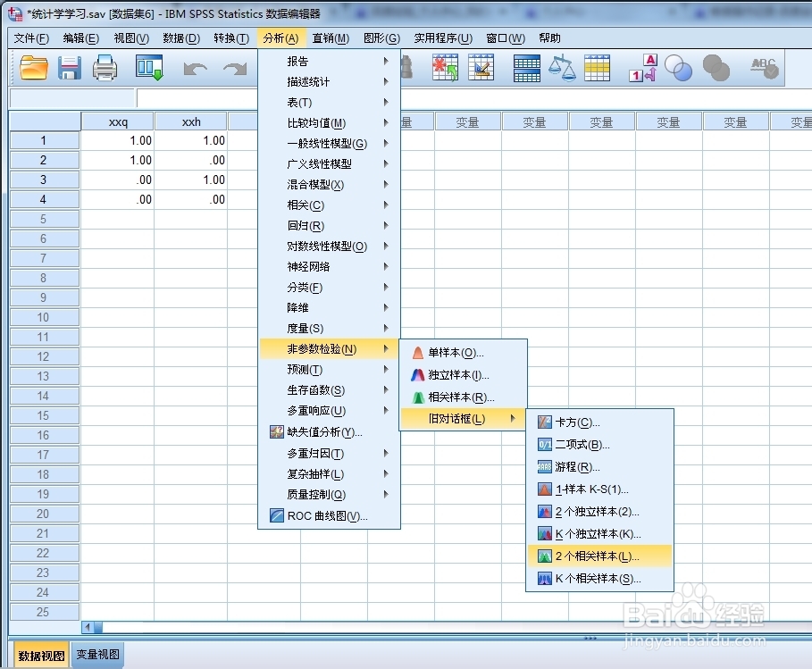Open the 帮助 menu
Viewport: 812px width, 669px height.
point(549,38)
